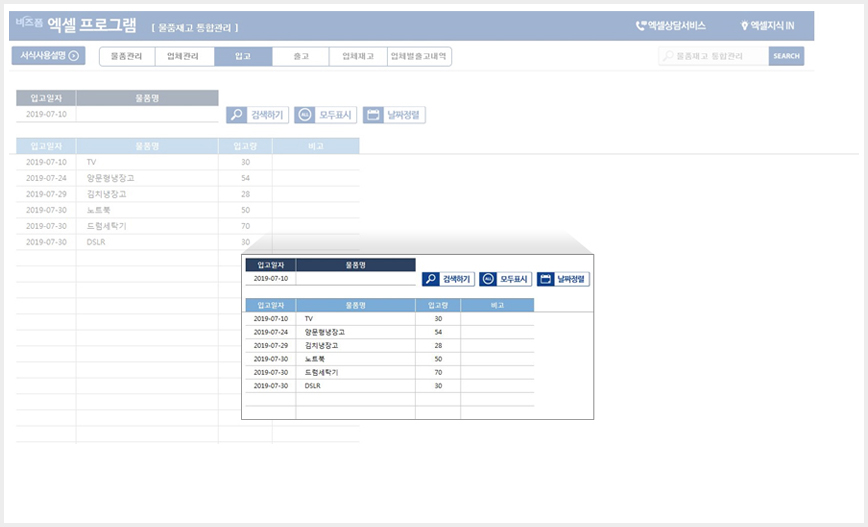
Task: Open the 업체재고 tab
Action: click(358, 56)
